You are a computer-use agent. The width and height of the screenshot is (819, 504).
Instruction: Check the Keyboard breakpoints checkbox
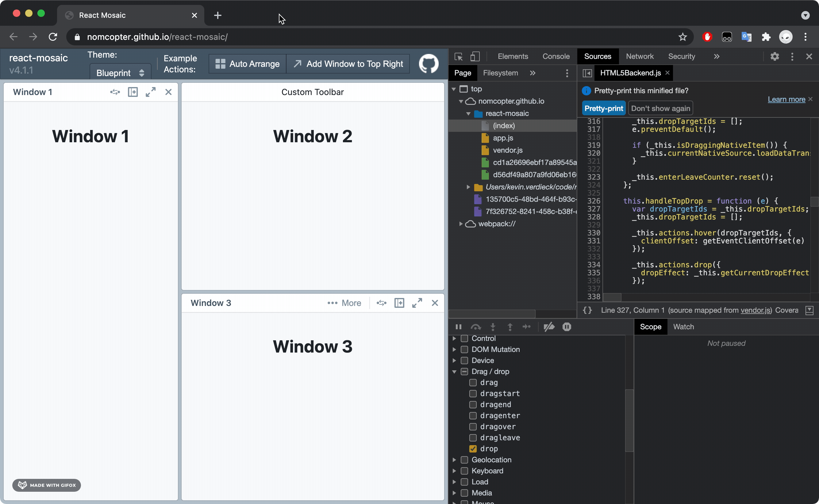(x=464, y=471)
